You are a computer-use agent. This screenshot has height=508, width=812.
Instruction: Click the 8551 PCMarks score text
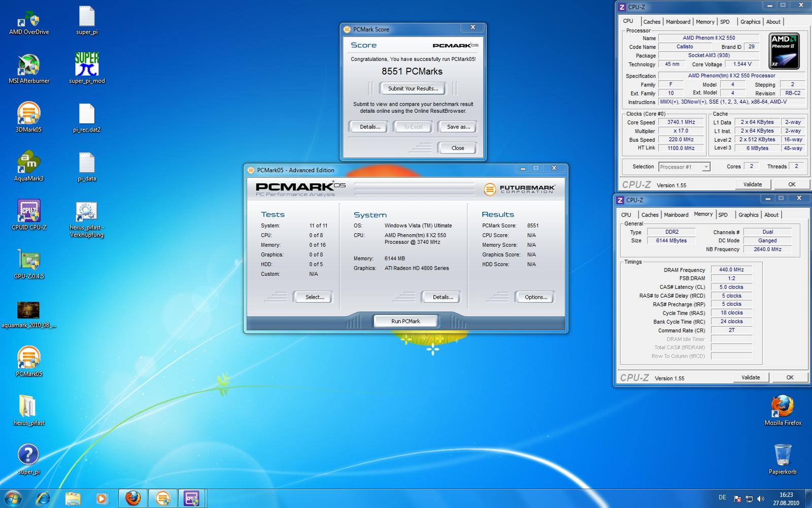[412, 72]
